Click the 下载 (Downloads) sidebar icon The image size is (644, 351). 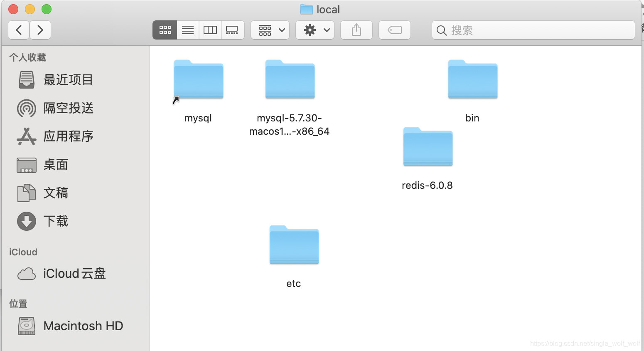click(x=27, y=221)
